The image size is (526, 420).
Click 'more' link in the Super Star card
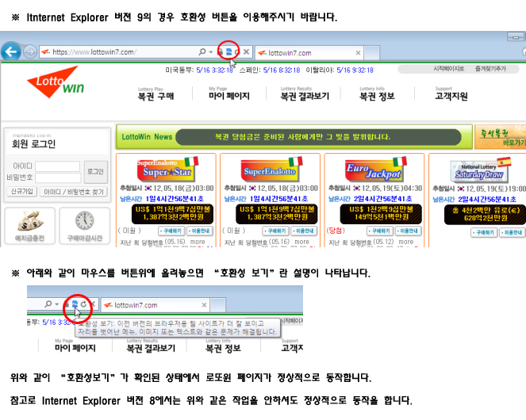(x=198, y=242)
